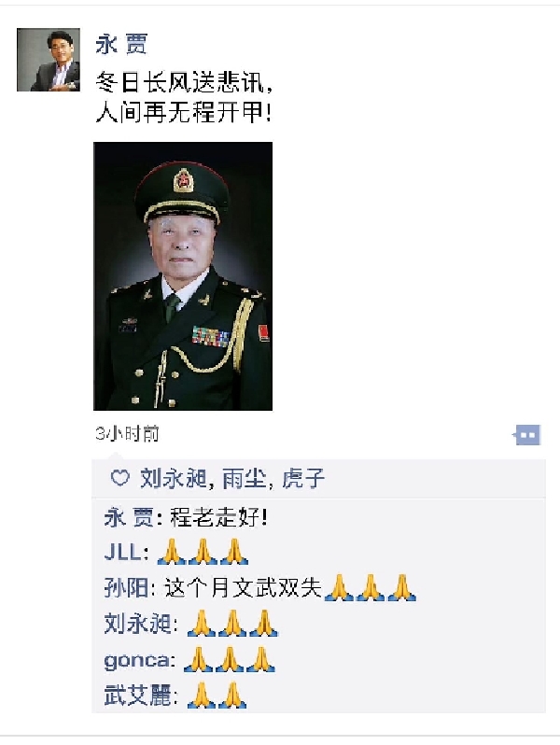The height and width of the screenshot is (745, 560).
Task: Tap the heart icon in likes row
Action: coord(119,477)
